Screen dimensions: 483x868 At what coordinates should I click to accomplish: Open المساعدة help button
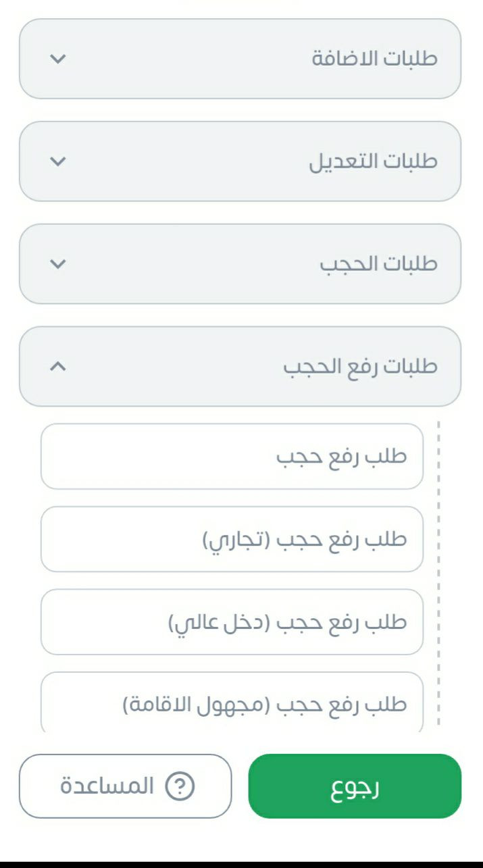tap(126, 786)
